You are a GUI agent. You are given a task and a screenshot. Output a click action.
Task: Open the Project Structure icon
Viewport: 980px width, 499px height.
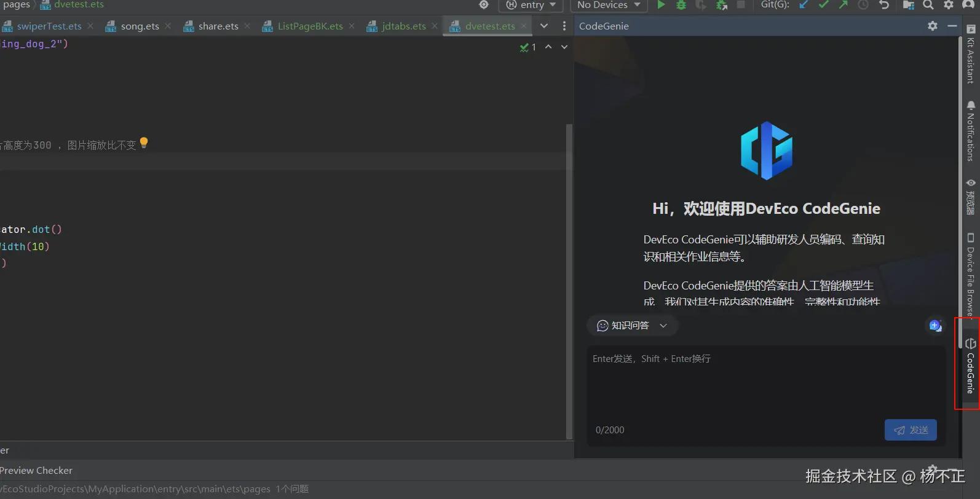908,5
